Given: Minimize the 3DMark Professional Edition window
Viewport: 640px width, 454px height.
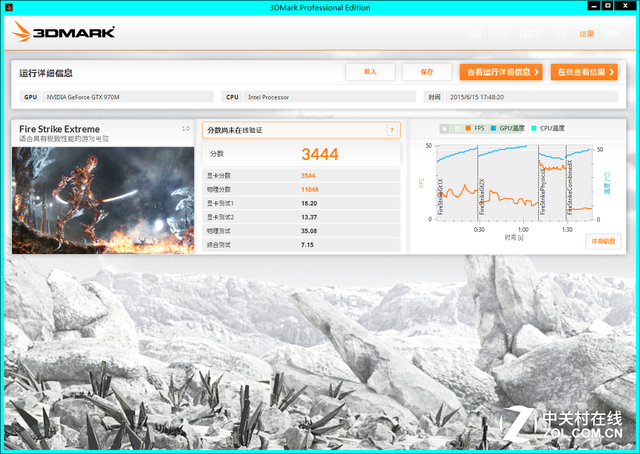Looking at the screenshot, I should click(x=594, y=6).
